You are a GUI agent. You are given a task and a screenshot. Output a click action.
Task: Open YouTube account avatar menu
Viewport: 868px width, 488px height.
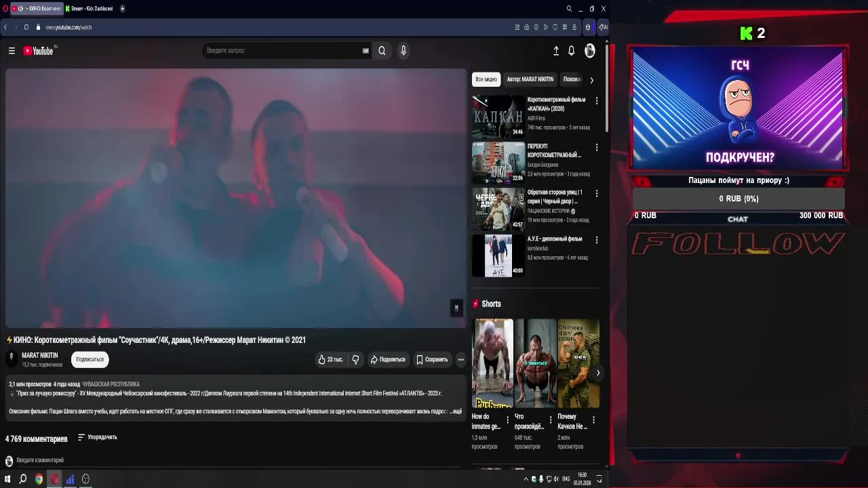590,51
